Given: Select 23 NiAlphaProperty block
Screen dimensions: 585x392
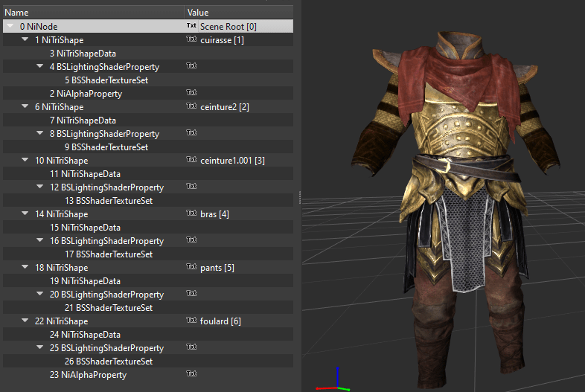Looking at the screenshot, I should (x=88, y=375).
